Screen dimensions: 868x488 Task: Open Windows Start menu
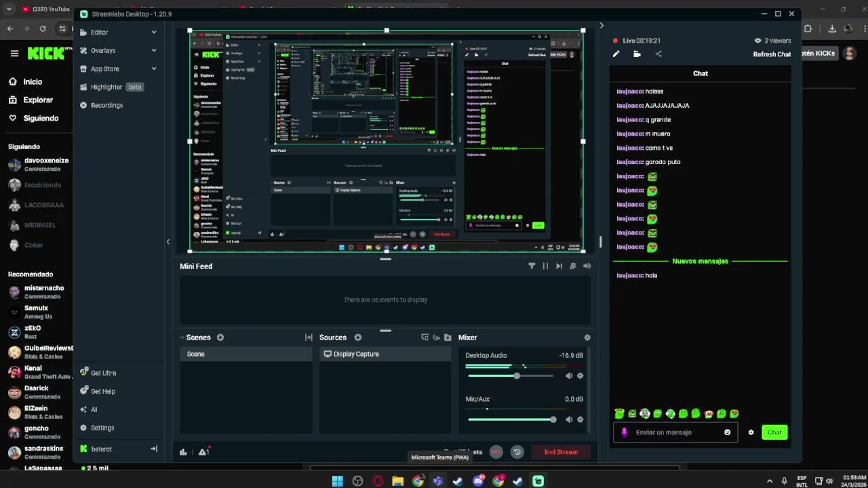tap(337, 481)
